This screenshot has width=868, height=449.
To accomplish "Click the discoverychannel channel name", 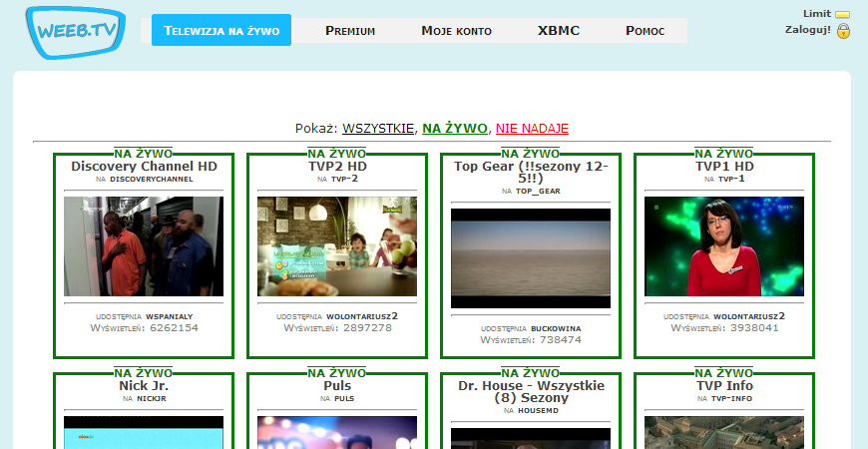I will coord(152,180).
